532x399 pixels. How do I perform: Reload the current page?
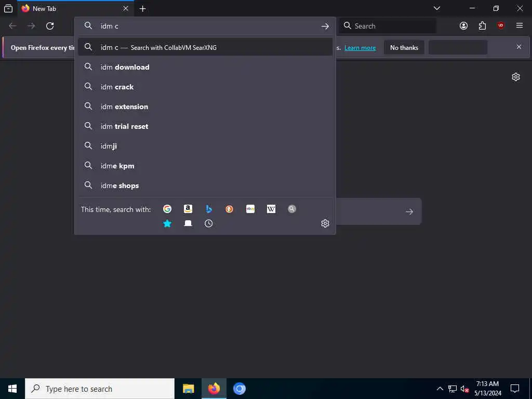click(50, 26)
